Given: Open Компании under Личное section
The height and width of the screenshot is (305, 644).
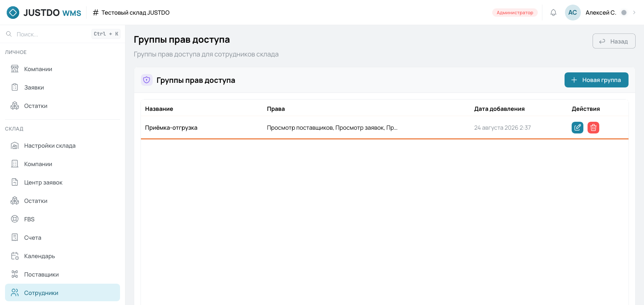Looking at the screenshot, I should [62, 69].
